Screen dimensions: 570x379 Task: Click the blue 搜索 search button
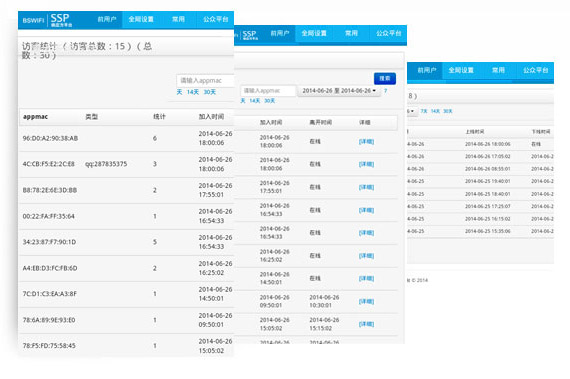[385, 78]
